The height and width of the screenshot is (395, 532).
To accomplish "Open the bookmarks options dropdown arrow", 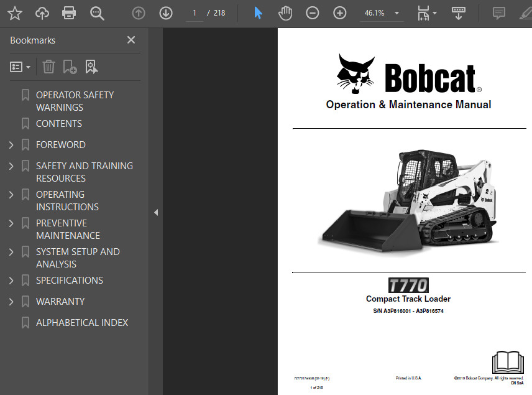I will [29, 67].
